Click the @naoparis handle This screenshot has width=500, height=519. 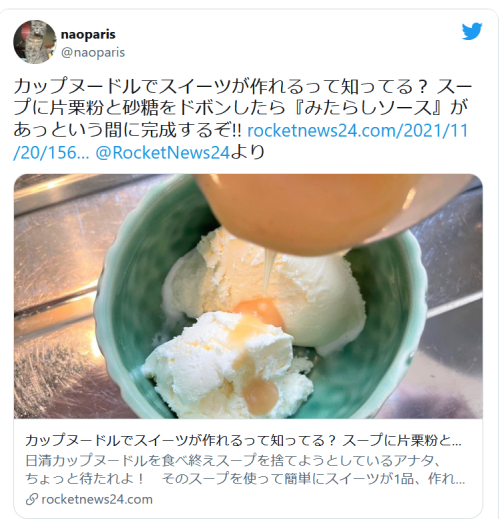tap(93, 52)
